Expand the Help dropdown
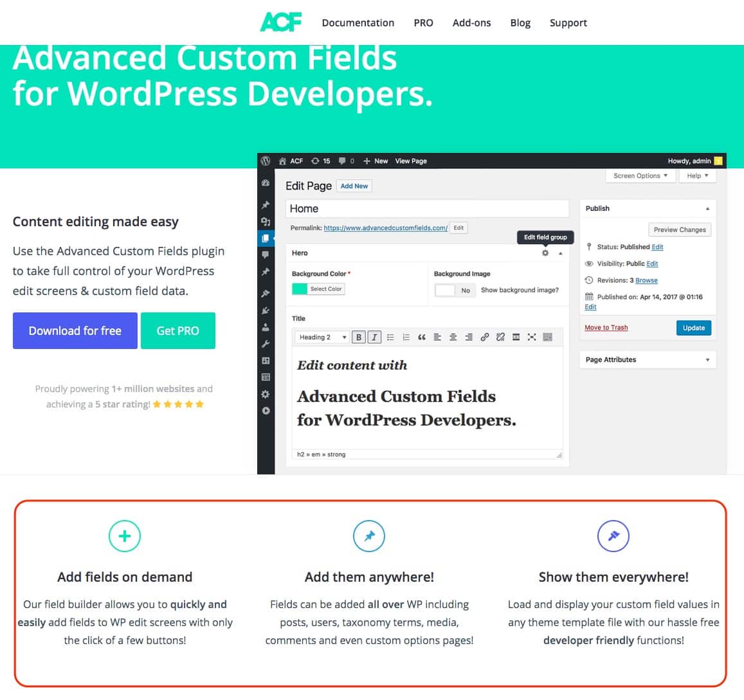The width and height of the screenshot is (744, 700). 698,176
